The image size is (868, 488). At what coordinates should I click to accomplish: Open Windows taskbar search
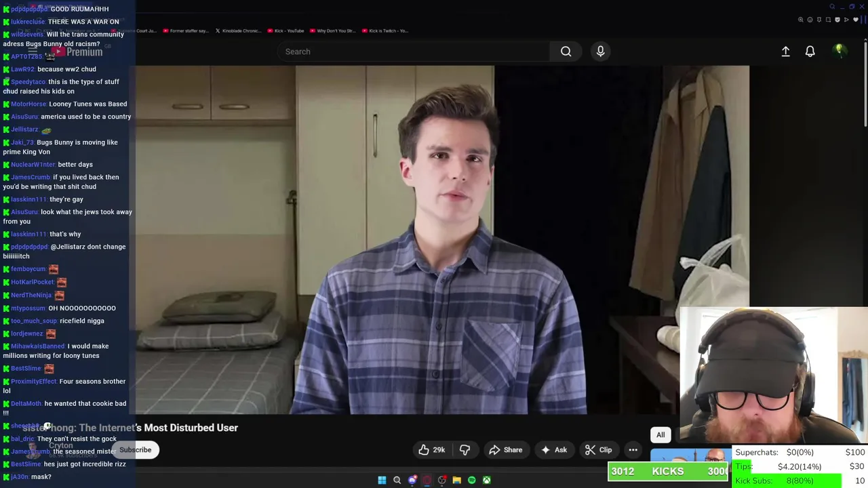[x=397, y=480]
